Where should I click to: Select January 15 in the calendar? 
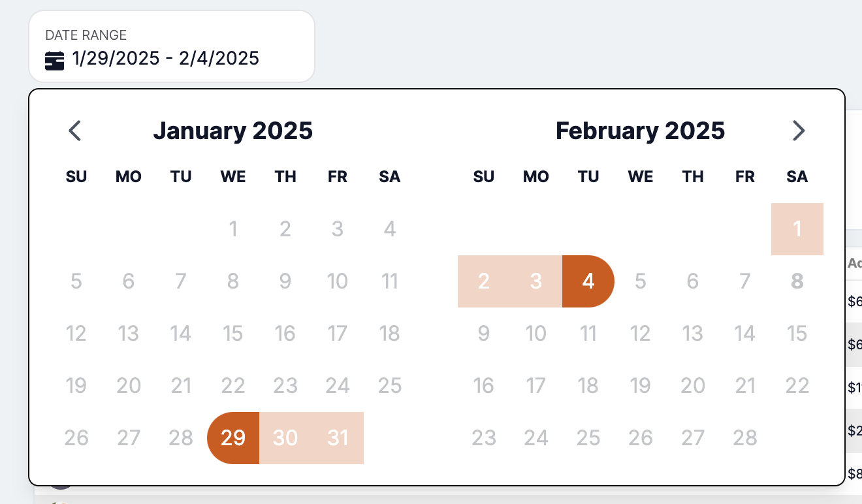click(233, 334)
